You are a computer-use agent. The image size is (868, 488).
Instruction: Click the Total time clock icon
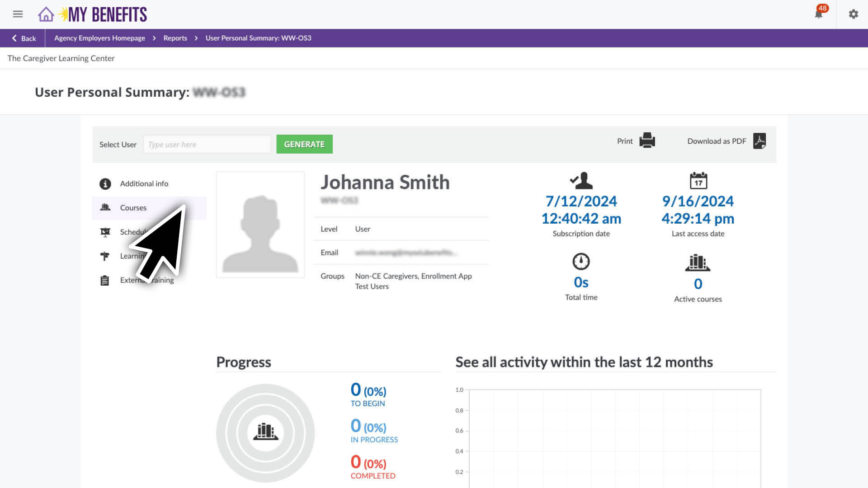581,261
